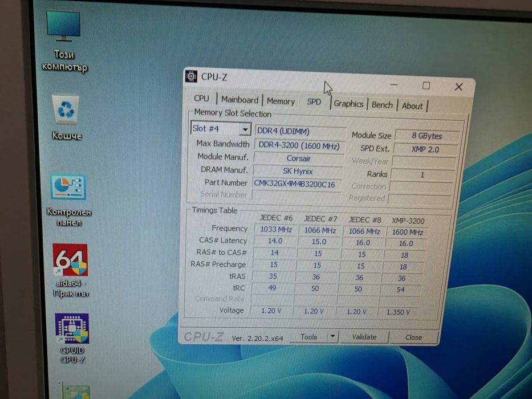Launch the aida64 desktop shortcut
This screenshot has height=399, width=532.
(70, 270)
